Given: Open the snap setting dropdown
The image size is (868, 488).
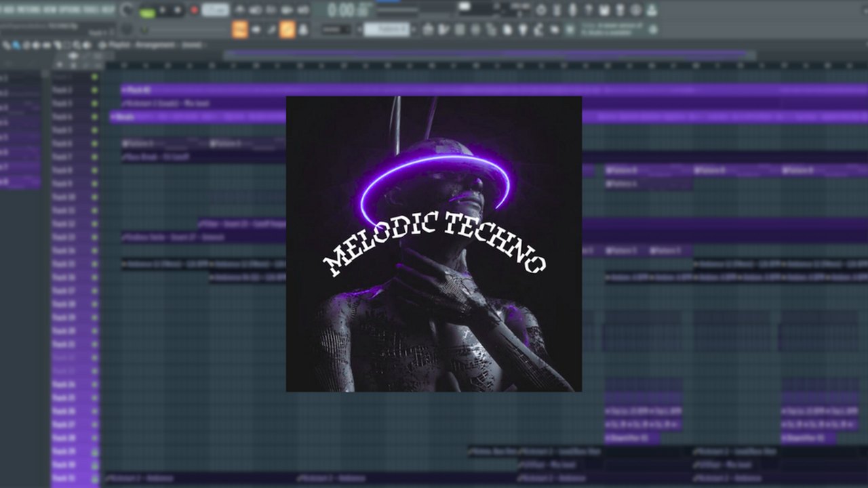Looking at the screenshot, I should coord(336,29).
